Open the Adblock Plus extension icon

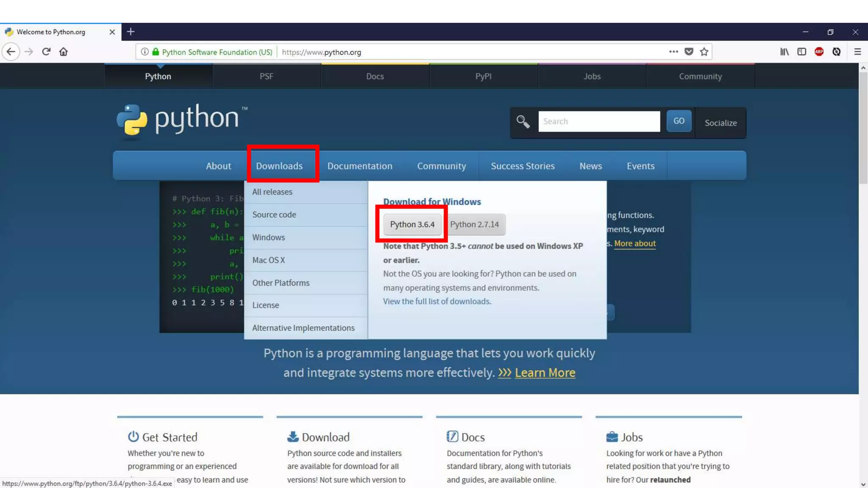(819, 52)
